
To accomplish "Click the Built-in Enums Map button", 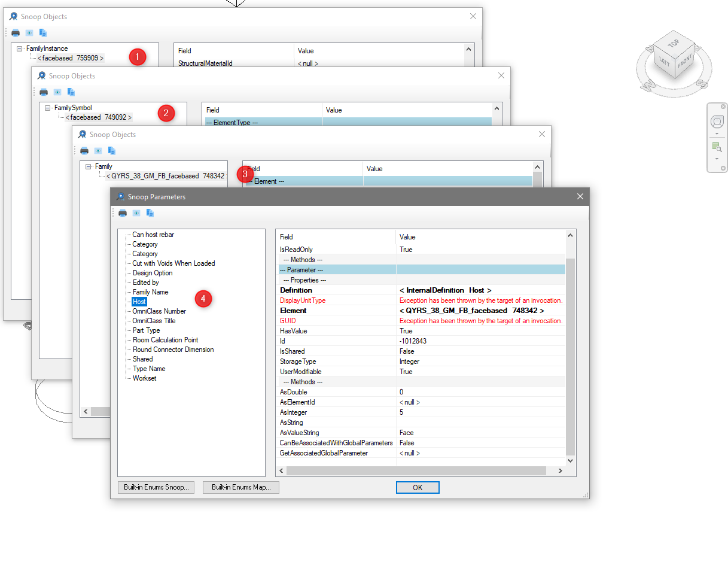I will (x=241, y=487).
